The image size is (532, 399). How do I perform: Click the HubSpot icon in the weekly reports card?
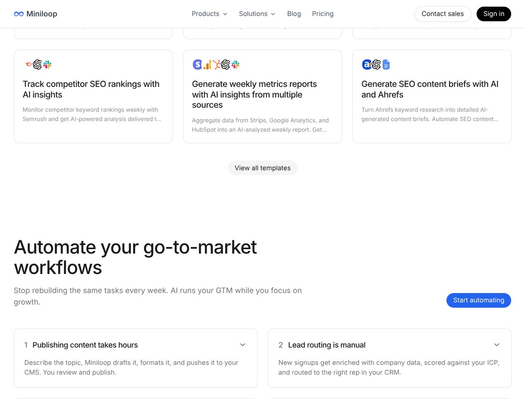click(216, 64)
